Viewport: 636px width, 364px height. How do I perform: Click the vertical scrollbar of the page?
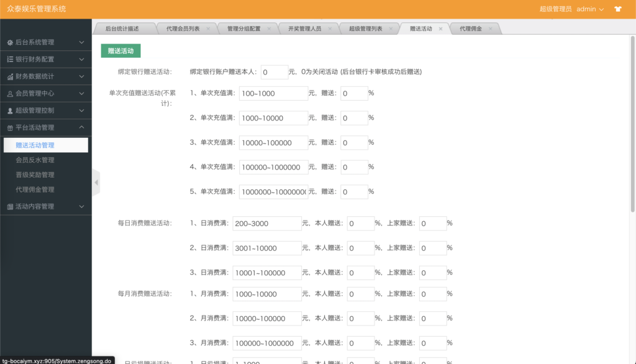point(632,124)
